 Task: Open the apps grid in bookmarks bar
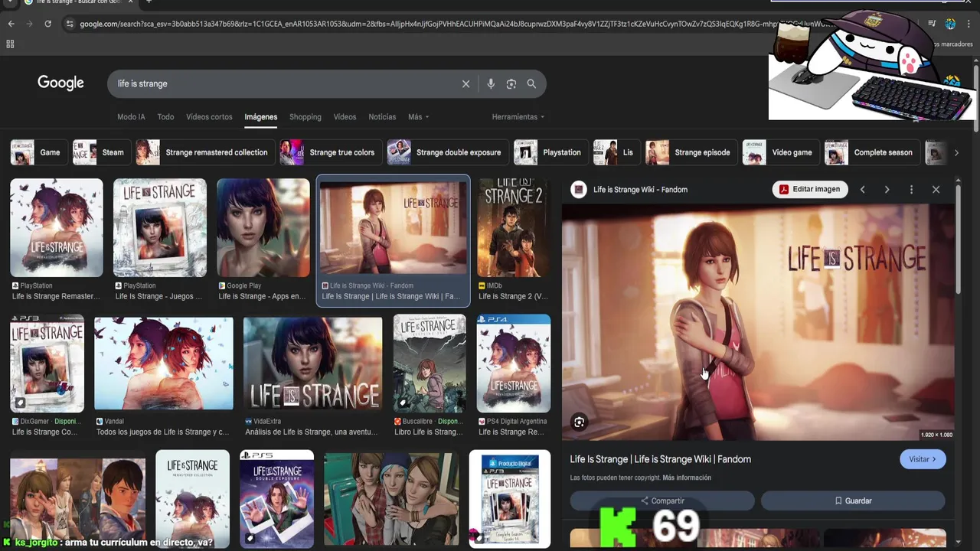click(10, 44)
